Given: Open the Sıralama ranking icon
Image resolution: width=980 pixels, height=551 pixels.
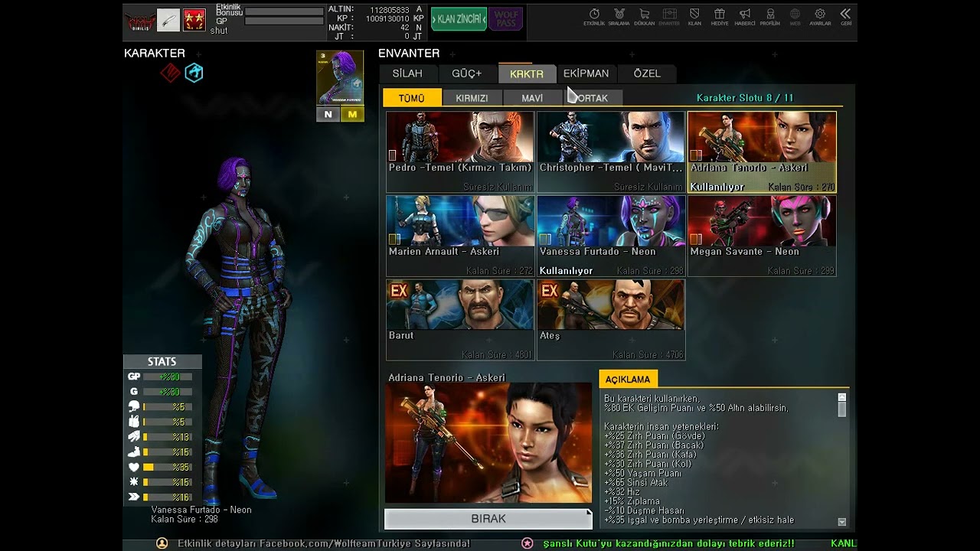Looking at the screenshot, I should click(x=619, y=17).
